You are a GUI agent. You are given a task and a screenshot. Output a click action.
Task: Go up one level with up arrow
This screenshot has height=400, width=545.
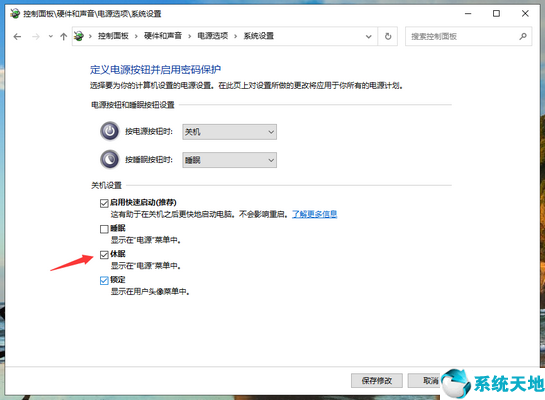point(63,36)
